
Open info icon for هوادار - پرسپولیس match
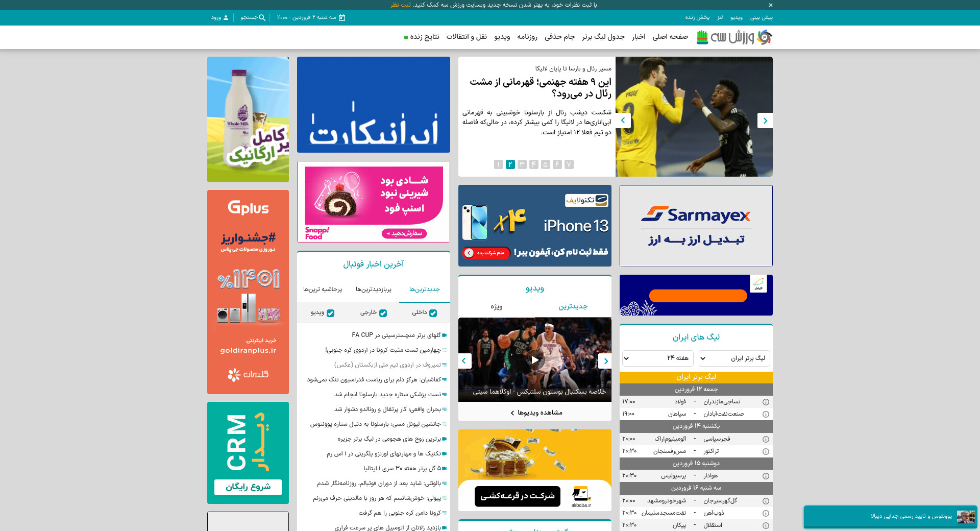766,476
